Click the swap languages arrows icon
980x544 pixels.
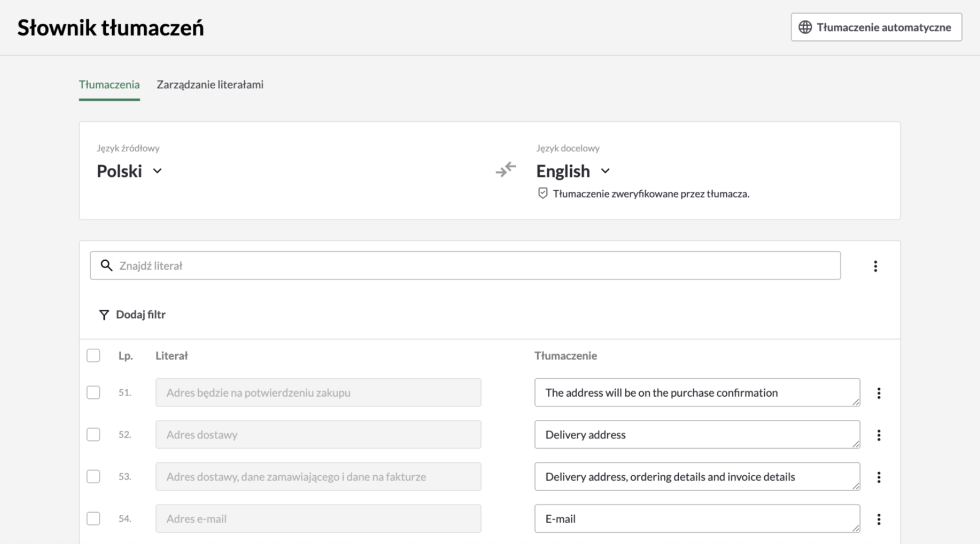tap(505, 170)
